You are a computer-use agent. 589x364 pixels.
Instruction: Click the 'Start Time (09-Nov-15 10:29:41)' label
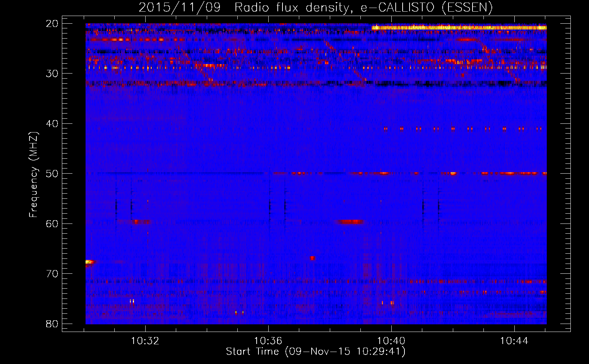316,352
